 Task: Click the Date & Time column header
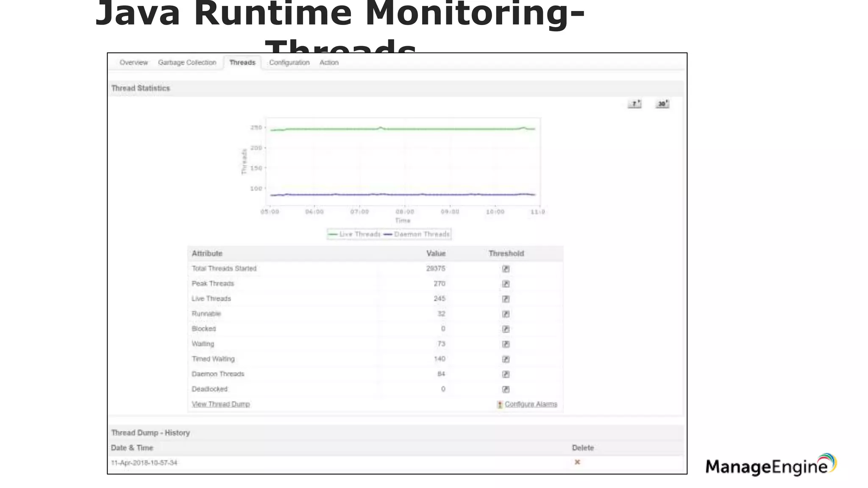coord(132,448)
